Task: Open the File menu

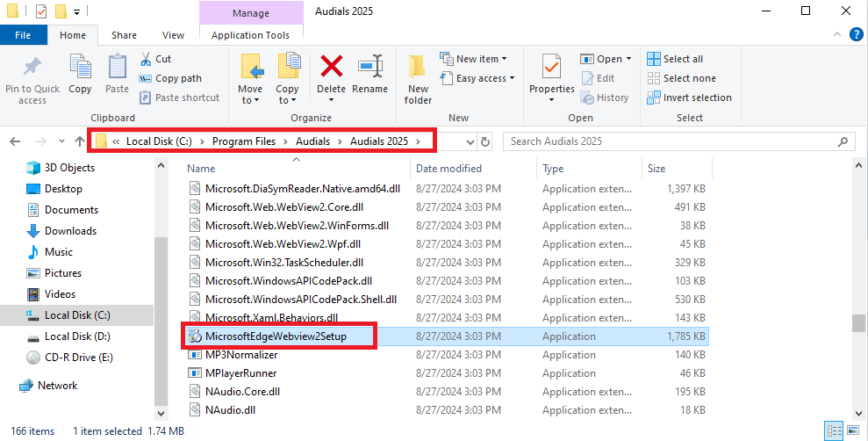Action: pyautogui.click(x=23, y=35)
